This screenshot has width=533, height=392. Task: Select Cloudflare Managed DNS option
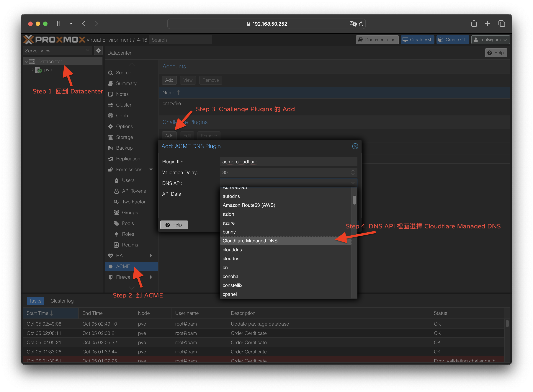pos(250,241)
